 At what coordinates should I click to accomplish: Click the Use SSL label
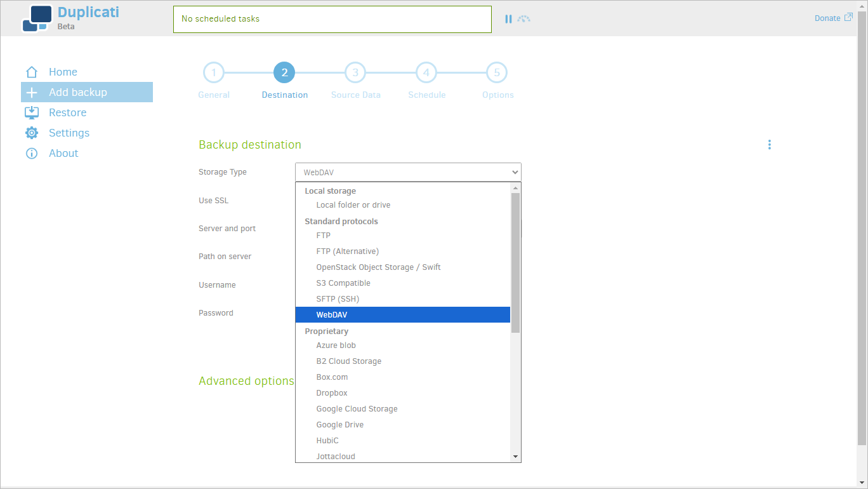point(213,201)
